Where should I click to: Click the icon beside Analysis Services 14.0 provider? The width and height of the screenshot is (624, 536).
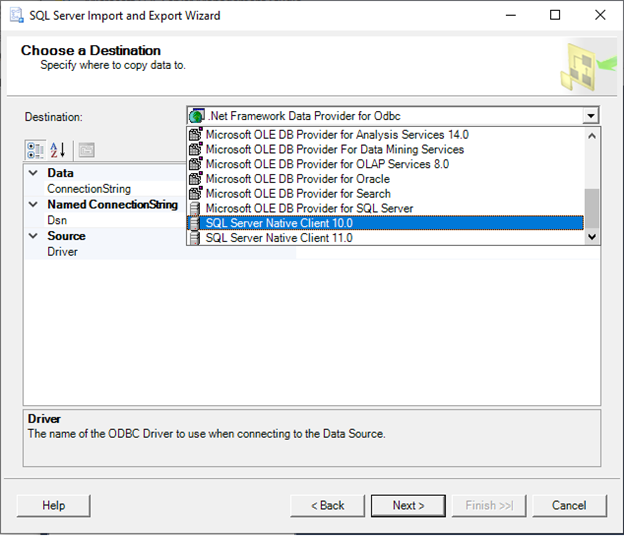click(195, 134)
